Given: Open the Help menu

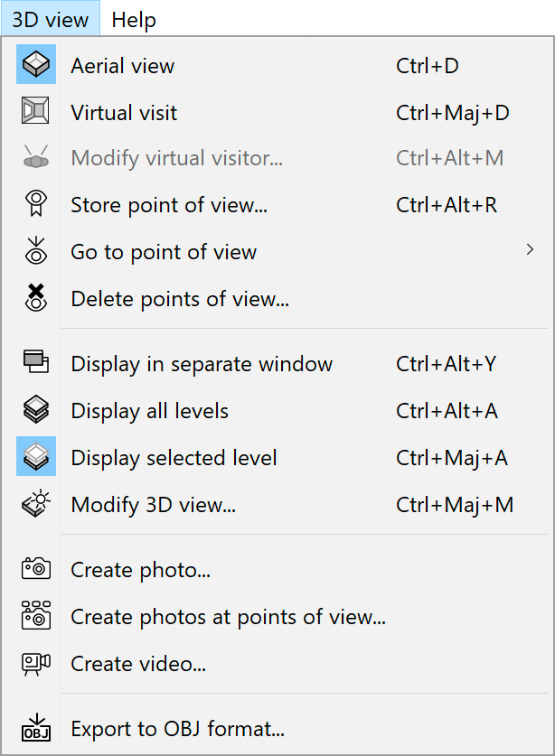Looking at the screenshot, I should [134, 19].
